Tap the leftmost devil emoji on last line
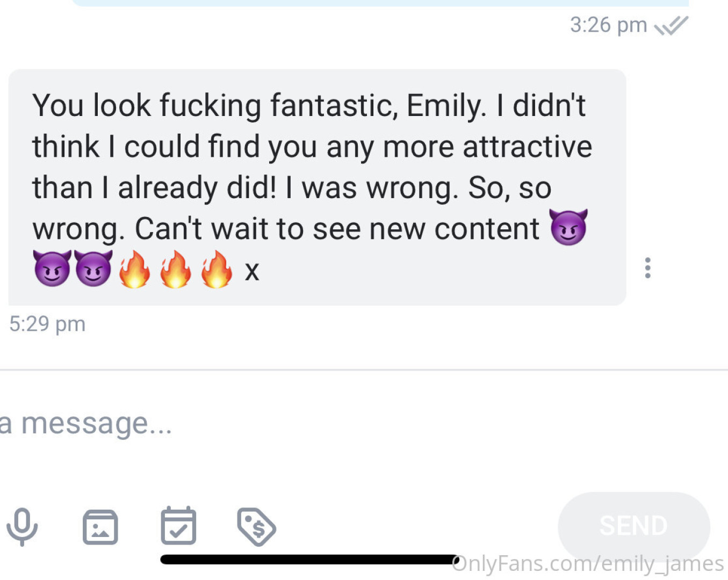728x580 pixels. coord(52,268)
